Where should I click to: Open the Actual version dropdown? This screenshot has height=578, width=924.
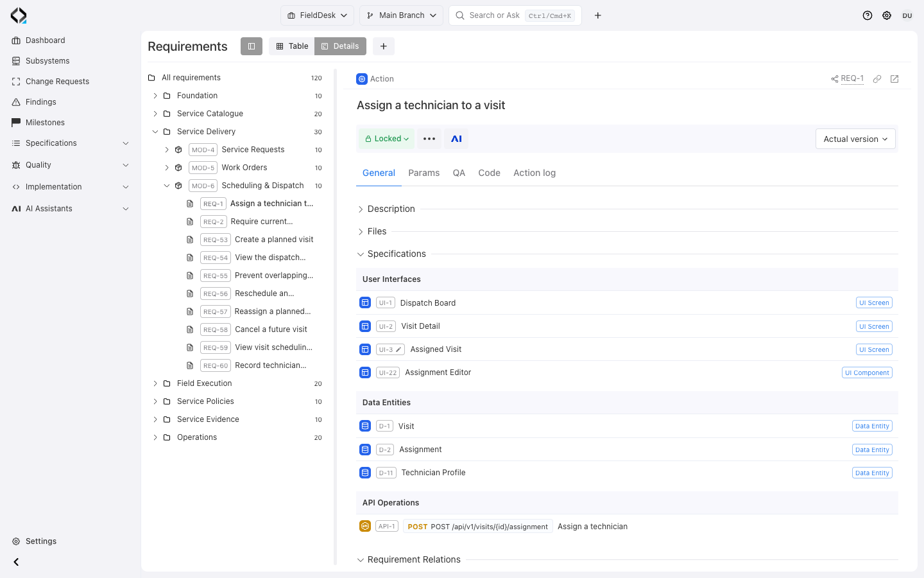click(x=855, y=139)
